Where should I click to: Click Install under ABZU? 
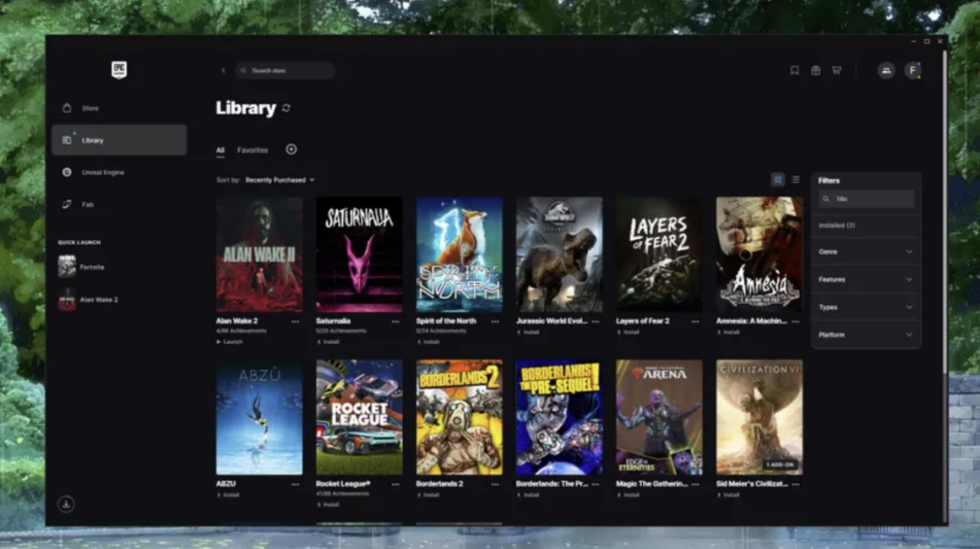pyautogui.click(x=228, y=495)
